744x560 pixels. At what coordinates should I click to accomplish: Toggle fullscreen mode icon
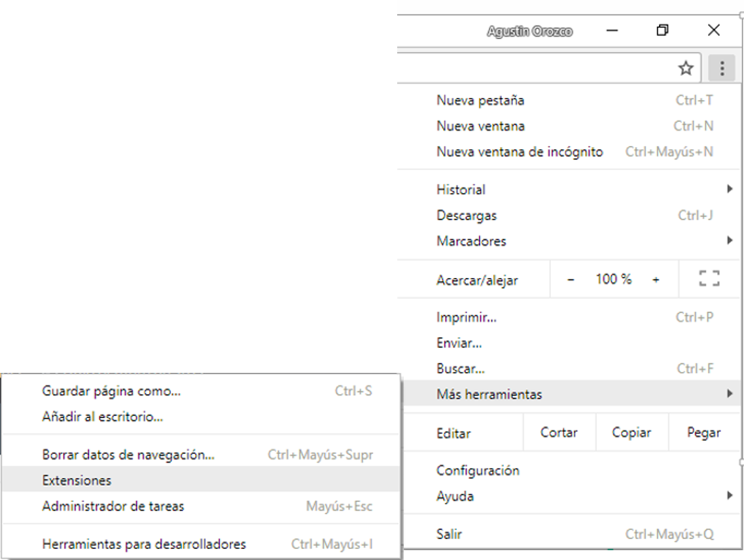pos(709,279)
